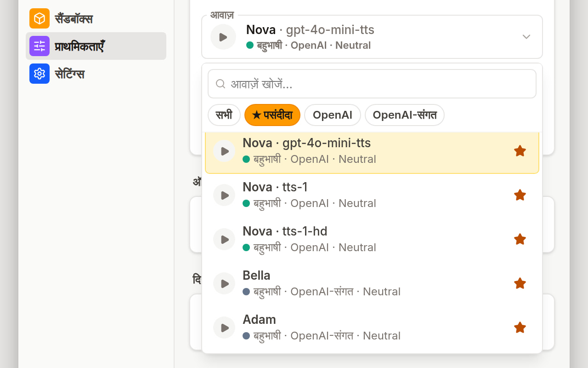Select प्राथमिकताएँ in the sidebar
588x368 pixels.
click(x=96, y=46)
